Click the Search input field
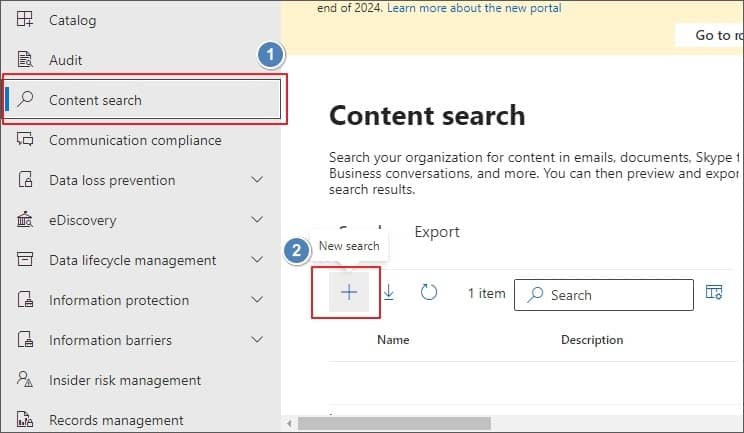Image resolution: width=744 pixels, height=433 pixels. point(604,295)
